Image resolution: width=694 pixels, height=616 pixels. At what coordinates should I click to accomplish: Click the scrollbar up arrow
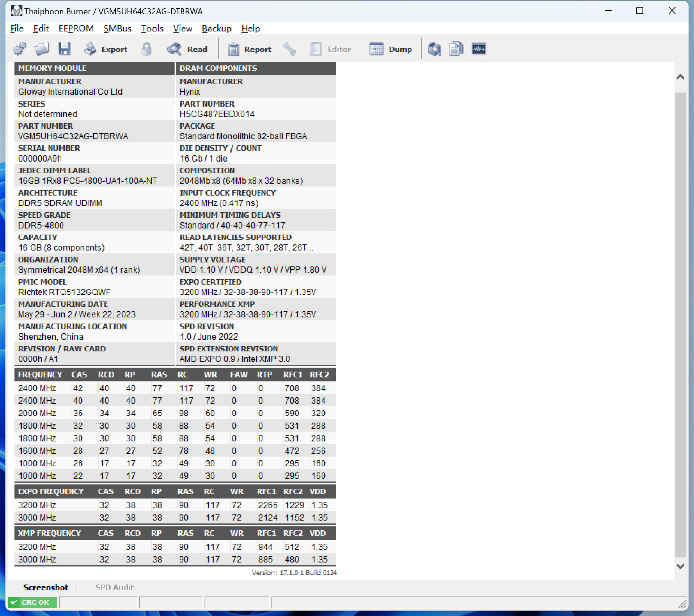[x=680, y=77]
